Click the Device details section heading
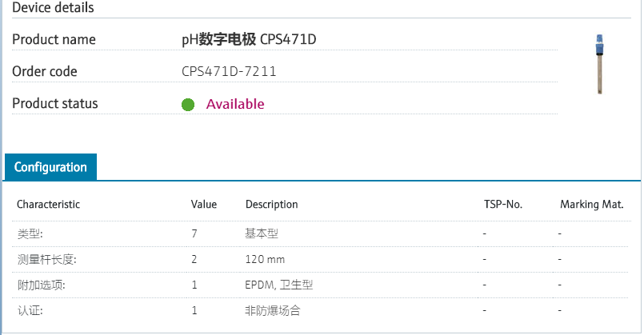The image size is (644, 335). pos(52,8)
